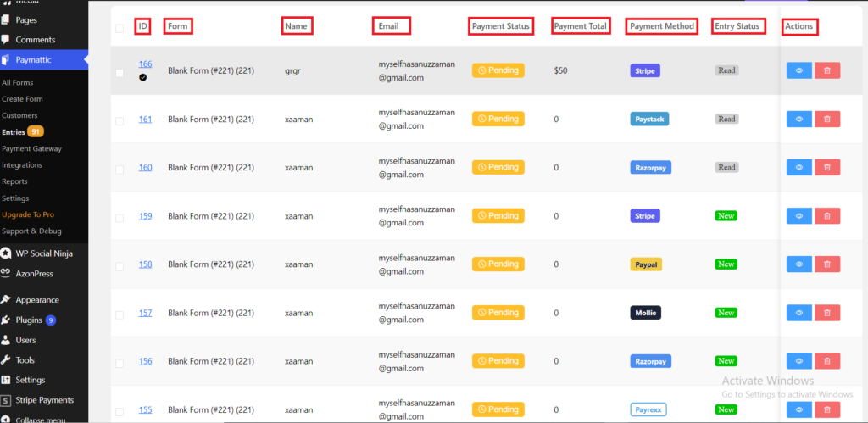The height and width of the screenshot is (423, 868).
Task: Delete entry 156 with the trash button
Action: pos(827,361)
